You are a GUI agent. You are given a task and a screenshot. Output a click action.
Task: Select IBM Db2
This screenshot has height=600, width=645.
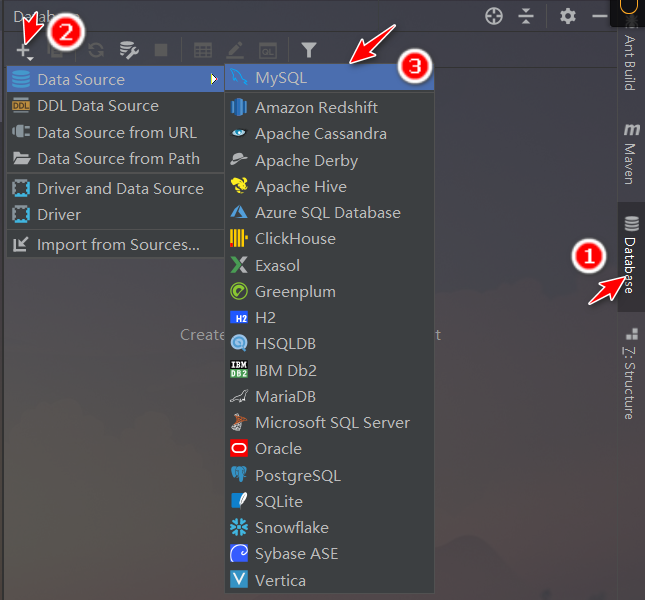[x=329, y=370]
